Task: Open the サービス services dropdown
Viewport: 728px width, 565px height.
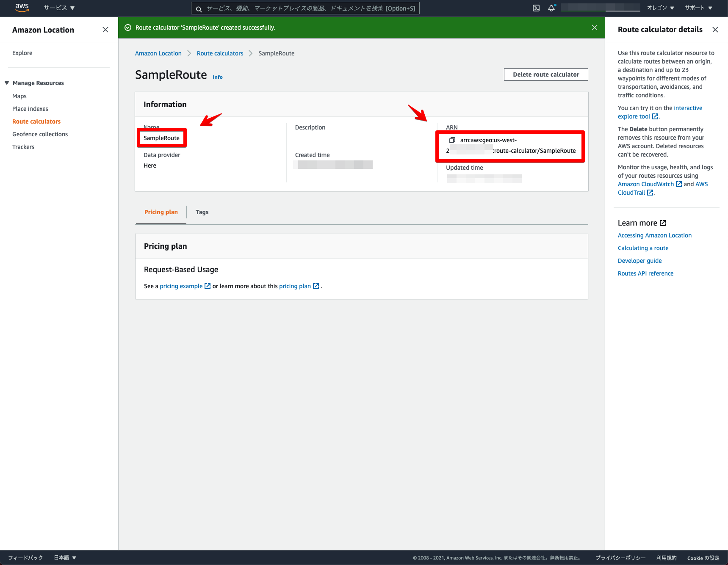Action: pyautogui.click(x=59, y=8)
